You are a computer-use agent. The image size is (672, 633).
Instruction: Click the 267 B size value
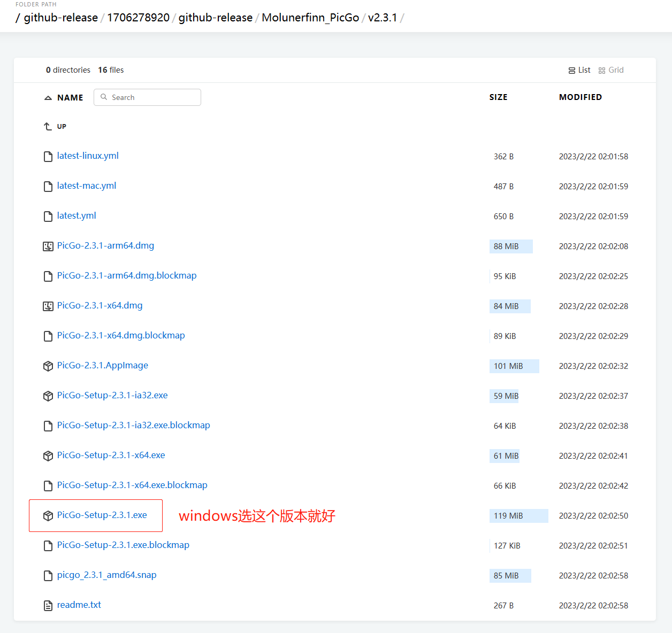[503, 606]
